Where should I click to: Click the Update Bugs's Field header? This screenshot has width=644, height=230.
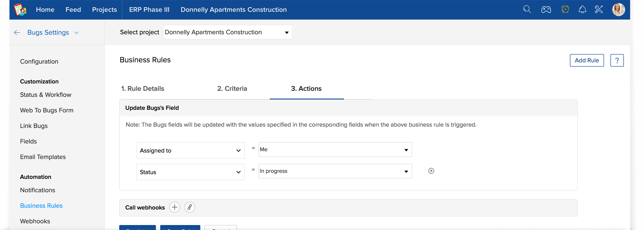[152, 108]
